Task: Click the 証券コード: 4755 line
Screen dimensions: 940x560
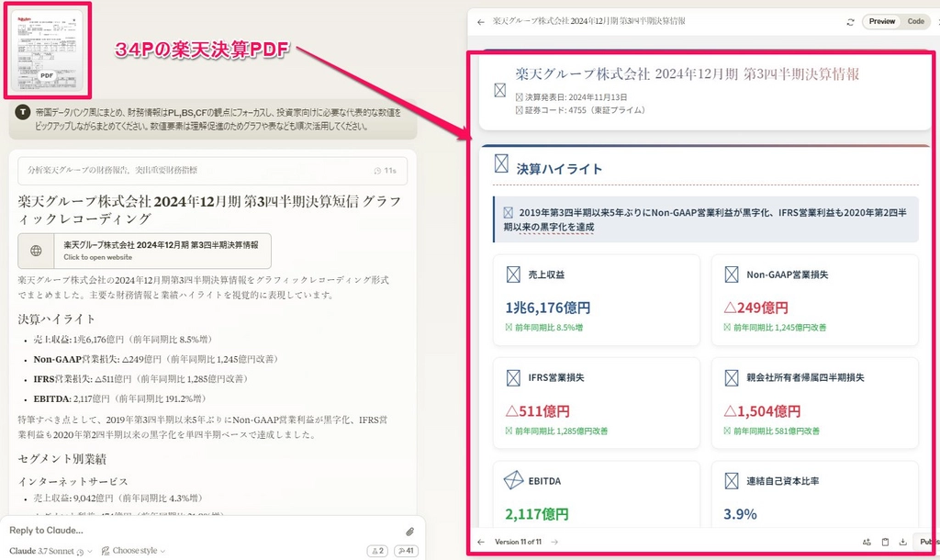Action: pyautogui.click(x=580, y=110)
